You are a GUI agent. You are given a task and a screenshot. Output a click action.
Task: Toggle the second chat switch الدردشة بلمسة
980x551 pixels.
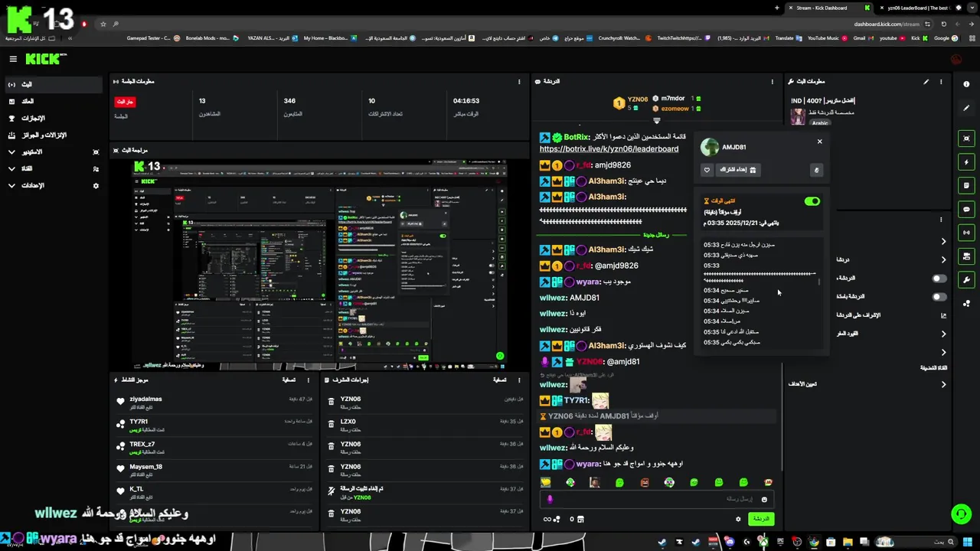tap(939, 297)
